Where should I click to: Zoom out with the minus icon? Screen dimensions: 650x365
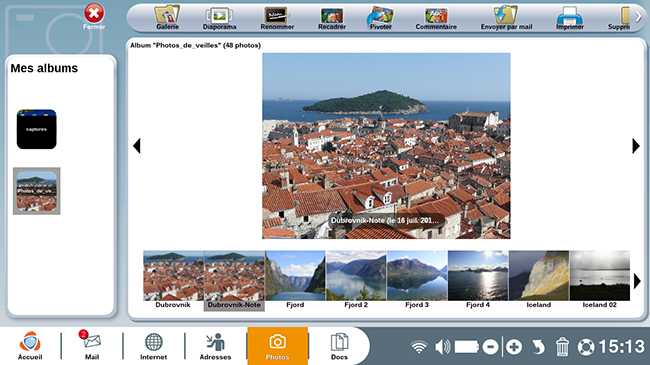point(490,347)
